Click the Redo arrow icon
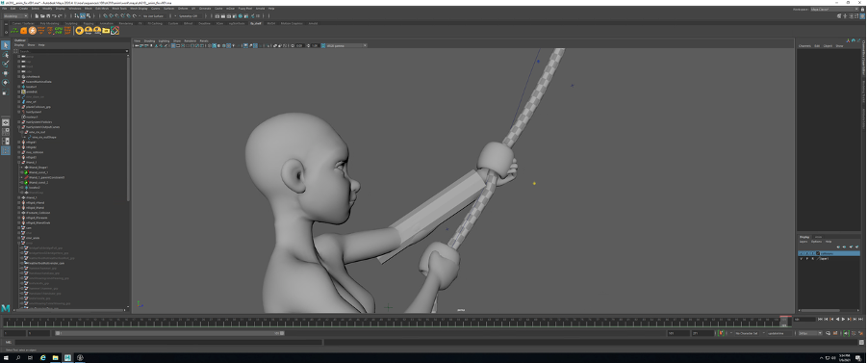The width and height of the screenshot is (868, 363). (60, 16)
